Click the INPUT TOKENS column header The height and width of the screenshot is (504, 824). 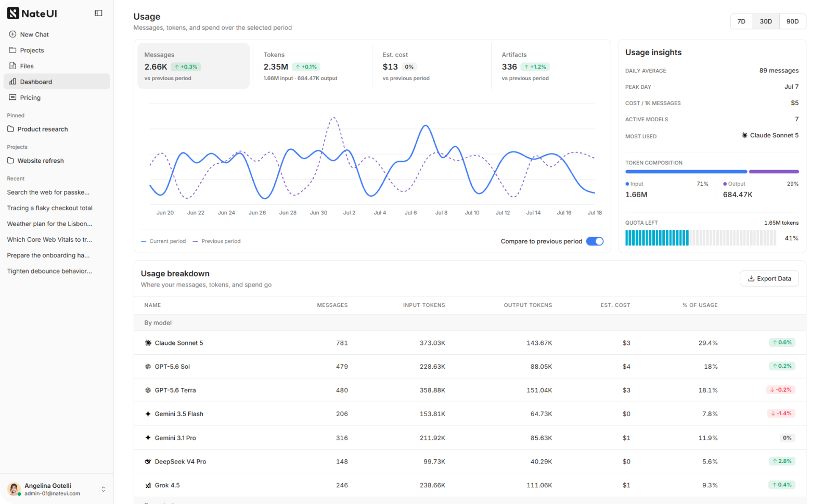click(x=424, y=305)
